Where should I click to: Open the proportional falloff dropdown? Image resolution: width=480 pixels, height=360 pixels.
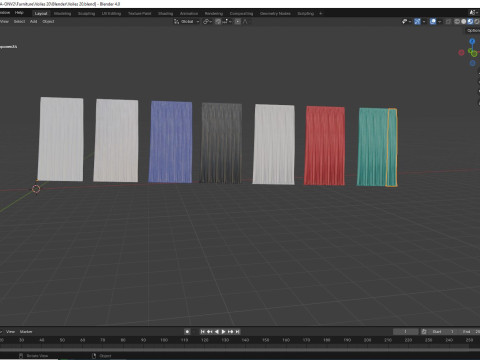[246, 22]
